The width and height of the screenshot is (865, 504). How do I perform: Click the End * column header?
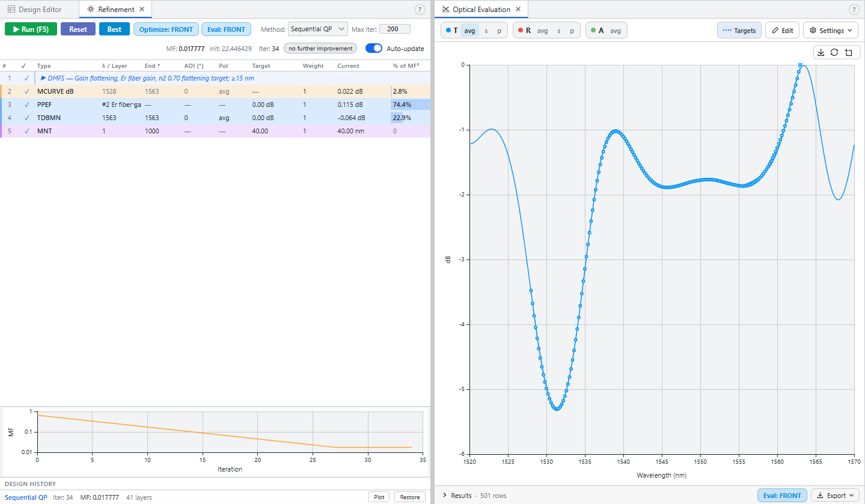153,66
